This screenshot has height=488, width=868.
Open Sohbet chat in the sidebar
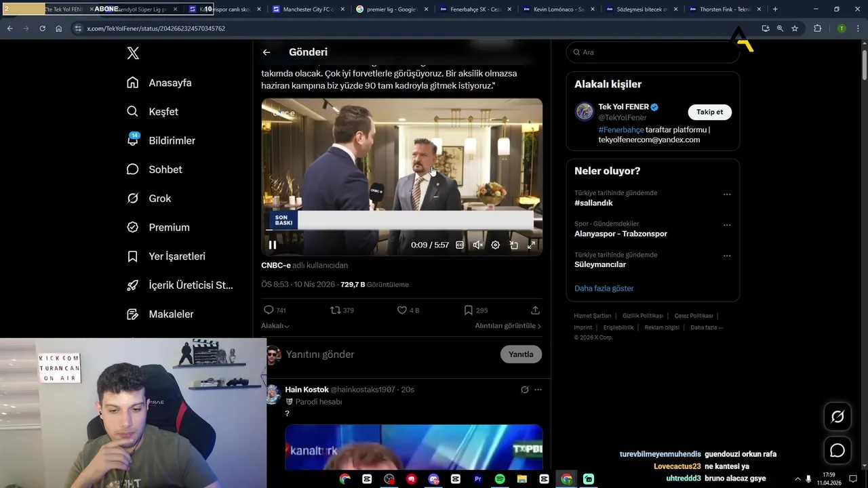tap(155, 169)
